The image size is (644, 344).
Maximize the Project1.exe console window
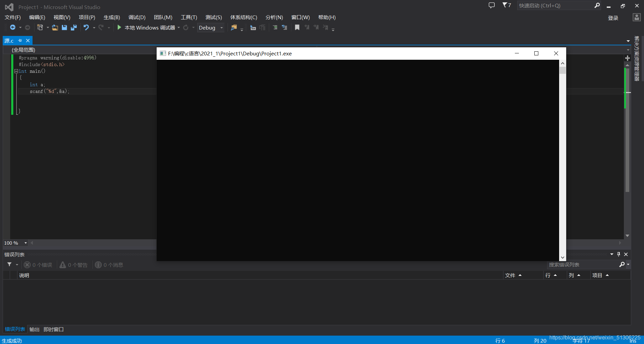pos(536,53)
